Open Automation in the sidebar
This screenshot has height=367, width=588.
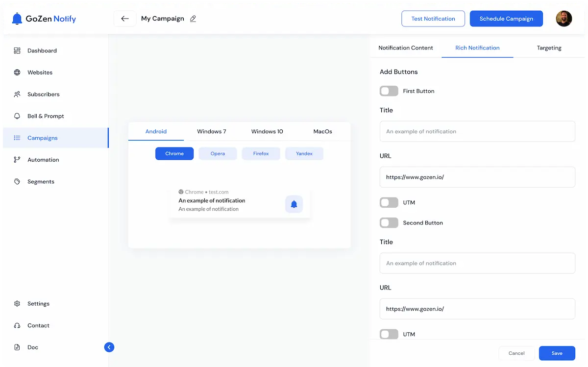coord(43,160)
